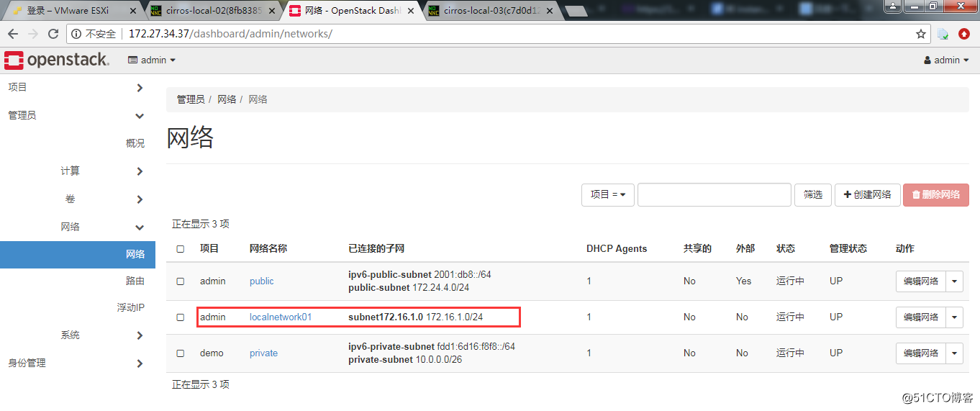Tick the localnetwork01 row checkbox

[181, 317]
